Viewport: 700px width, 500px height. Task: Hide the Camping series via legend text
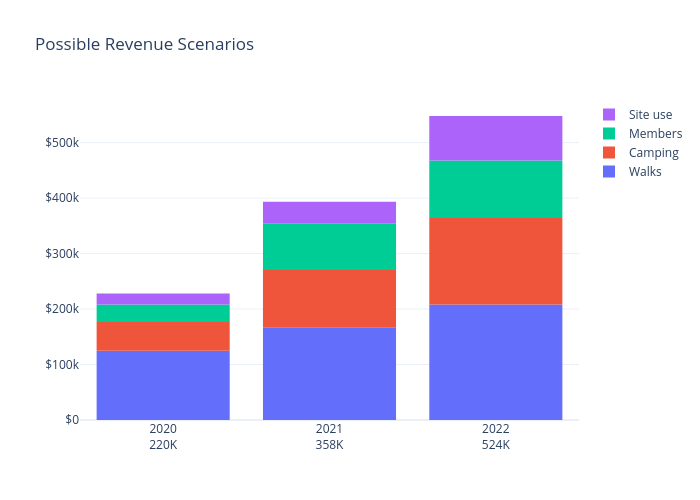pyautogui.click(x=653, y=153)
